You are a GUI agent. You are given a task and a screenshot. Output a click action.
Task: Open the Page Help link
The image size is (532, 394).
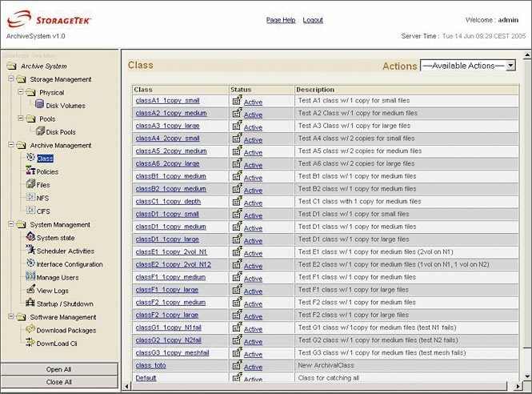(281, 20)
